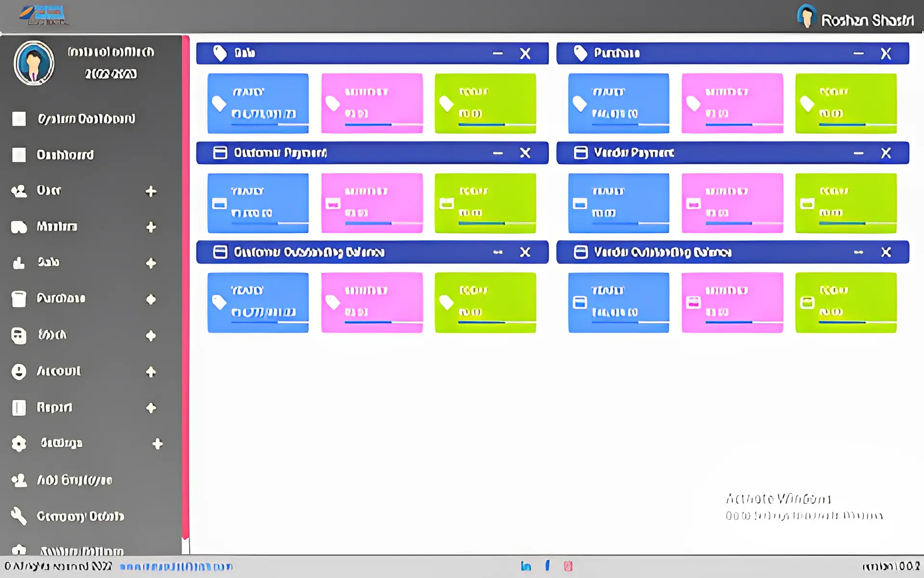Expand the Masters sidebar section

tap(151, 227)
